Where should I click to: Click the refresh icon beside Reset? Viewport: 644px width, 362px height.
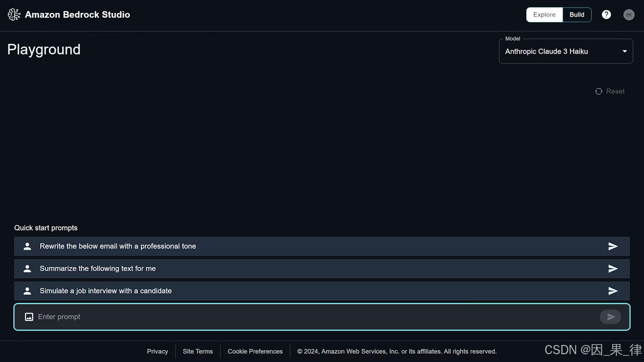[x=598, y=91]
